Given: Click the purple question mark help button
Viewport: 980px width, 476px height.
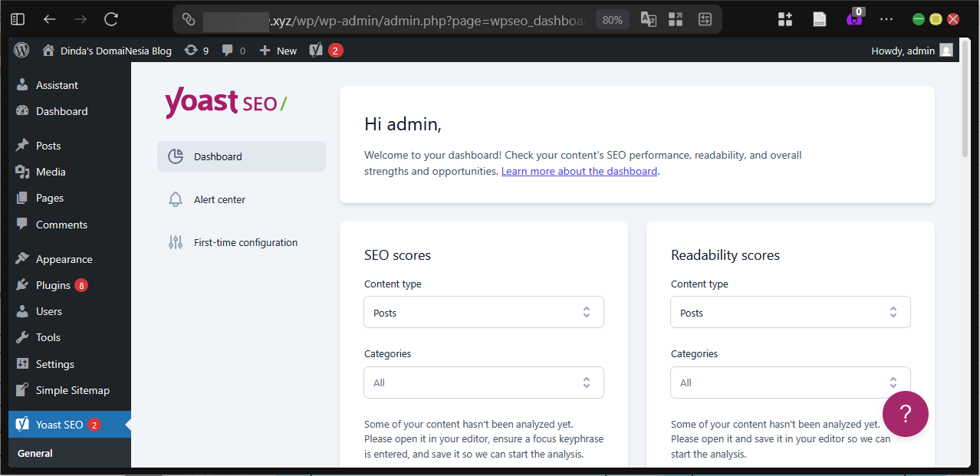Looking at the screenshot, I should coord(906,414).
